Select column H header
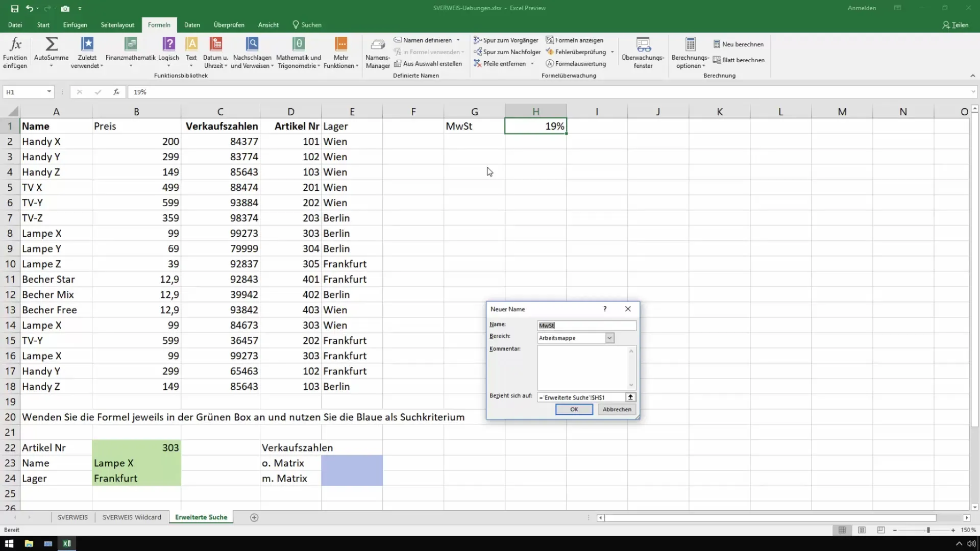This screenshot has width=980, height=551. tap(535, 112)
